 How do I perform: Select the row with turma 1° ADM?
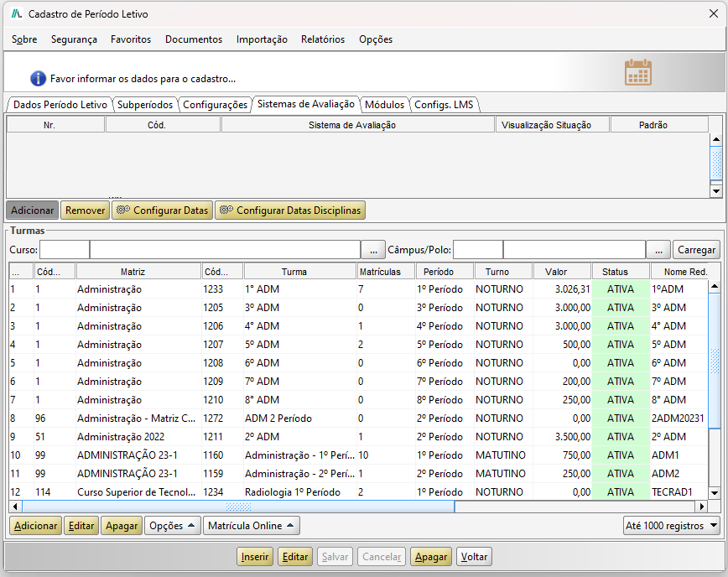pos(358,289)
